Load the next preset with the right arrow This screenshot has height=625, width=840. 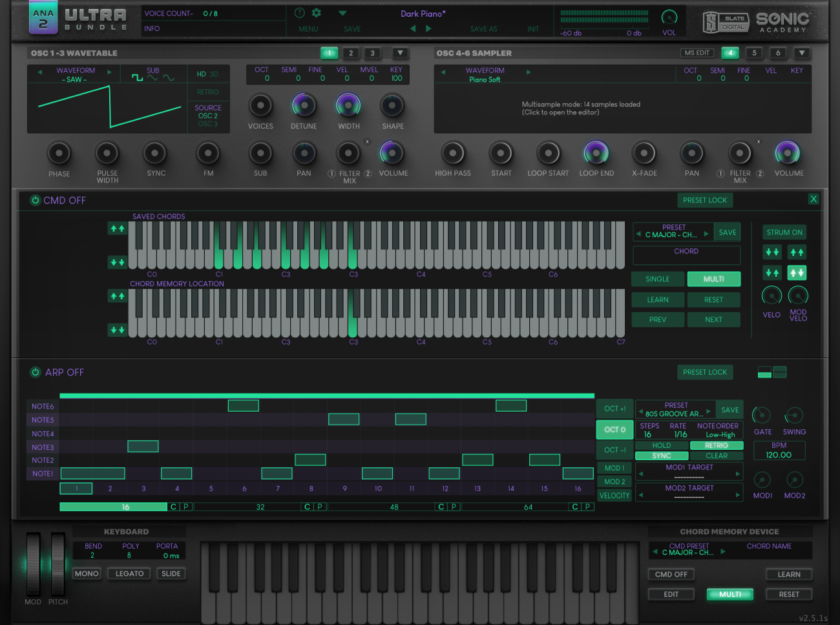pyautogui.click(x=428, y=29)
